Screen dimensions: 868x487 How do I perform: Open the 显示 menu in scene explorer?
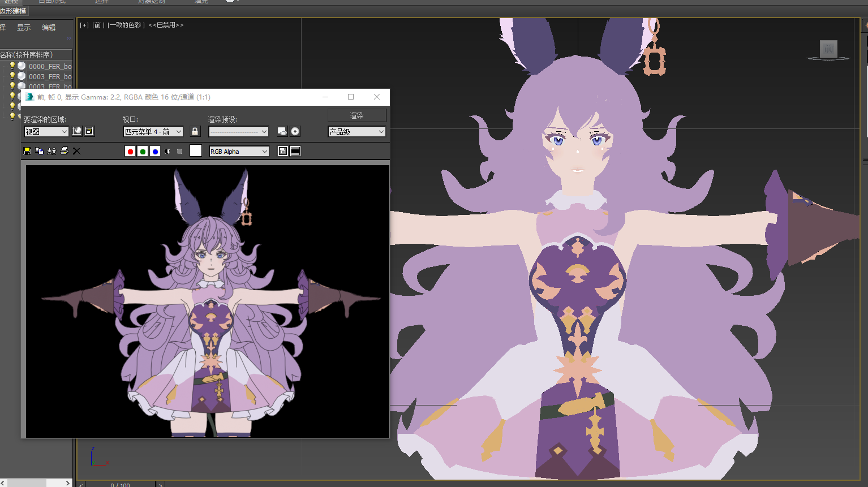click(24, 27)
